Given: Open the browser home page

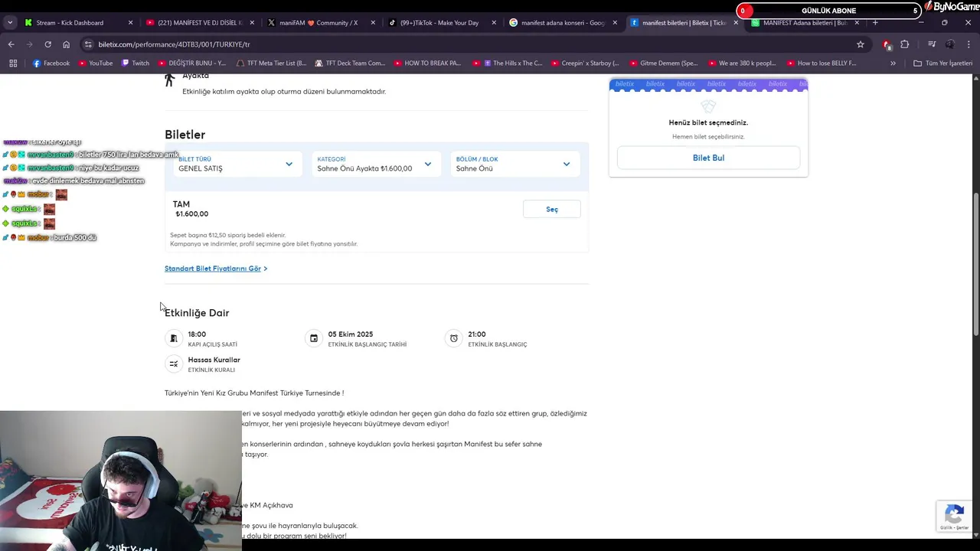Looking at the screenshot, I should pos(66,44).
